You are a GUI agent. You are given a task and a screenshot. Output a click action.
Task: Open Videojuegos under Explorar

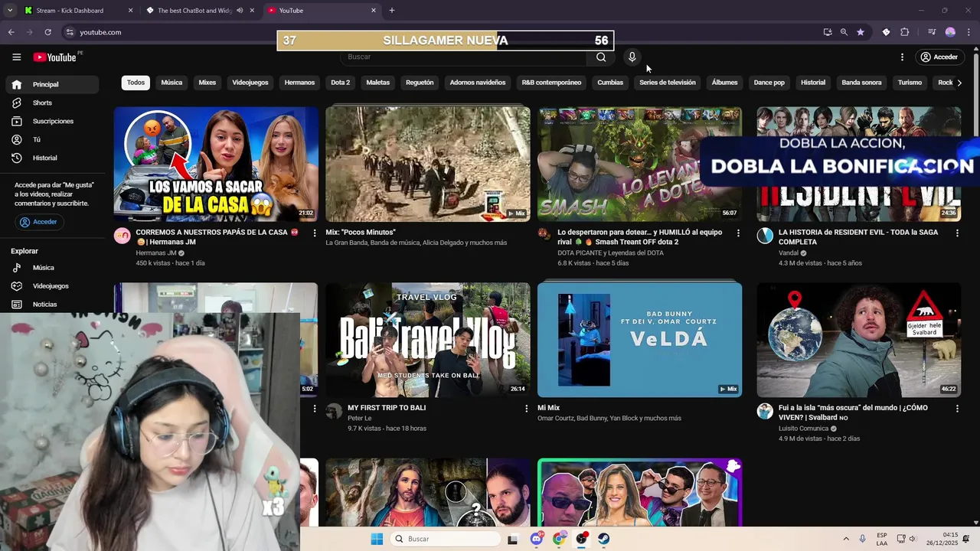pyautogui.click(x=52, y=286)
